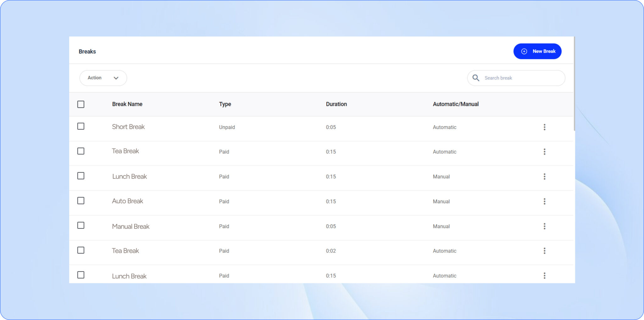Screen dimensions: 644x320
Task: Click the Manual value in Auto Break row
Action: (441, 201)
